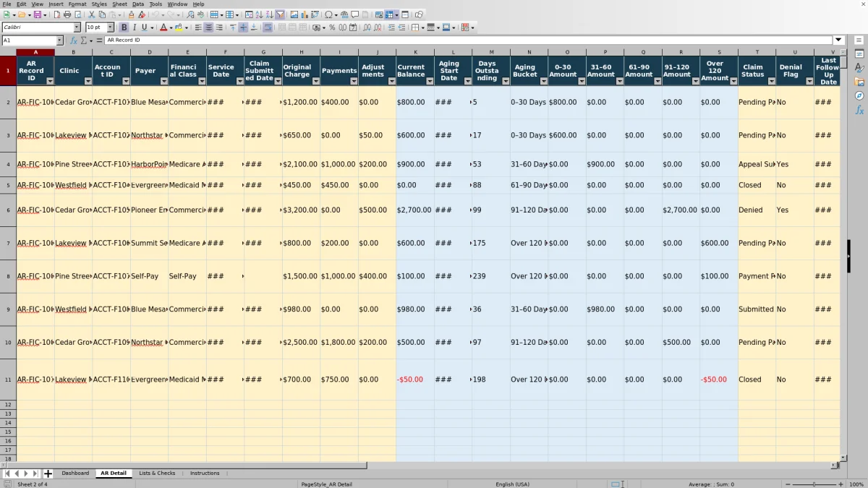Open the Data menu
This screenshot has width=868, height=488.
pyautogui.click(x=137, y=4)
